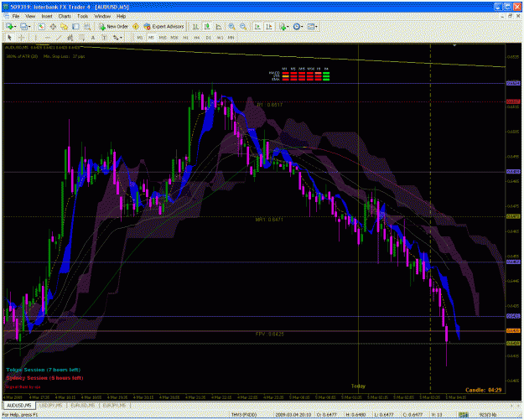Open the Arrows objects dropdown
Screen dimensions: 524x420
tap(117, 38)
